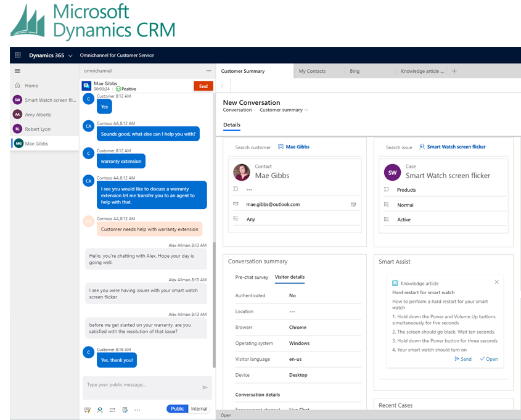
Task: Click the SW case avatar icon
Action: coord(392,173)
